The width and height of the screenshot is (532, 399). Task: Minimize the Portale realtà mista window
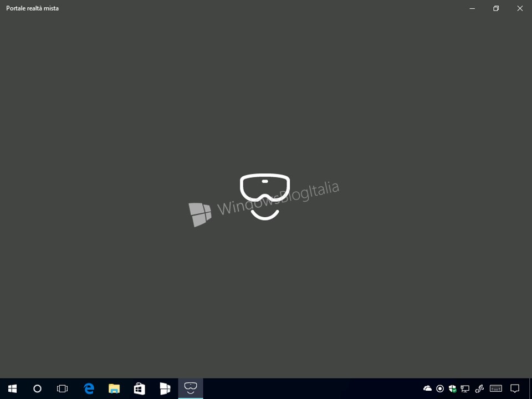[472, 8]
